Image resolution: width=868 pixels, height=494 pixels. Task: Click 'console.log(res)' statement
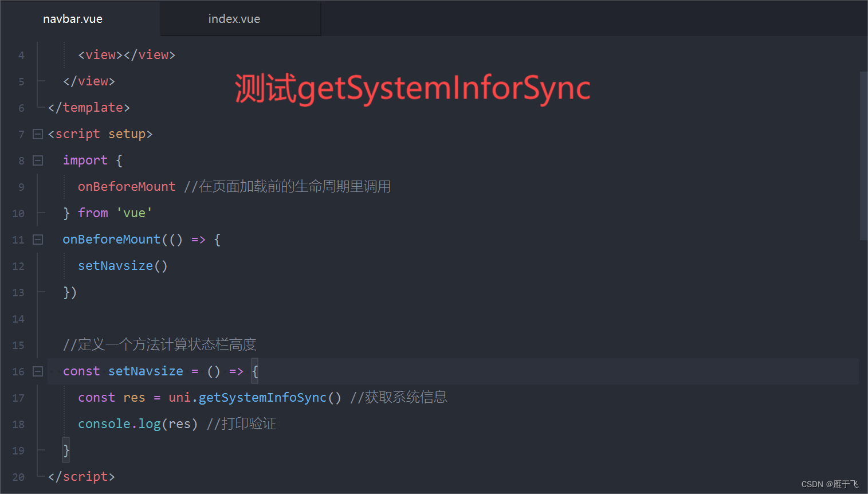[x=138, y=424]
